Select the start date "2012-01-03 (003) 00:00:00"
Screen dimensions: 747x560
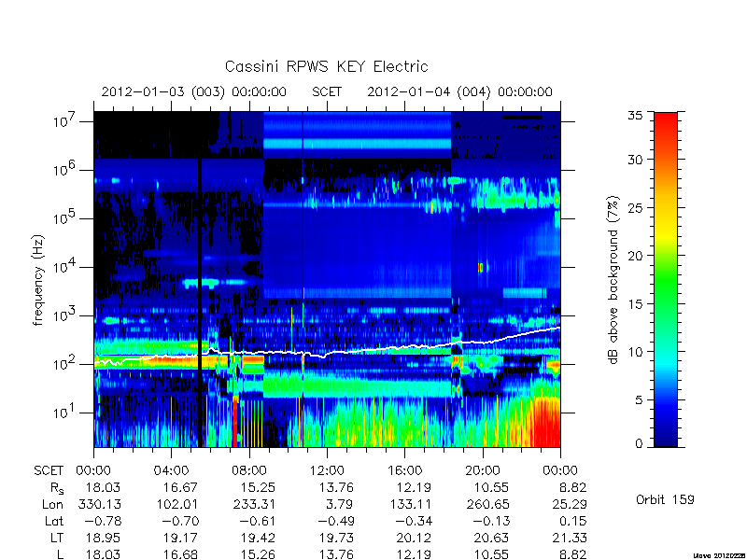[194, 91]
